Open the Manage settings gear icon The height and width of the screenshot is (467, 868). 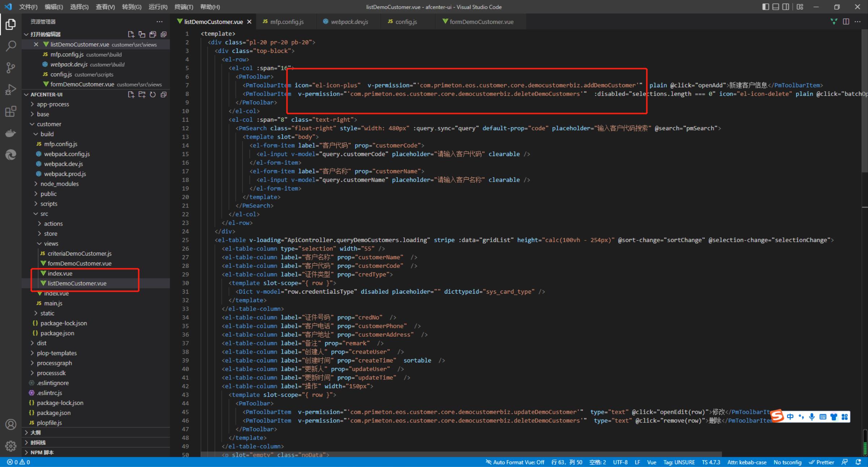point(11,446)
